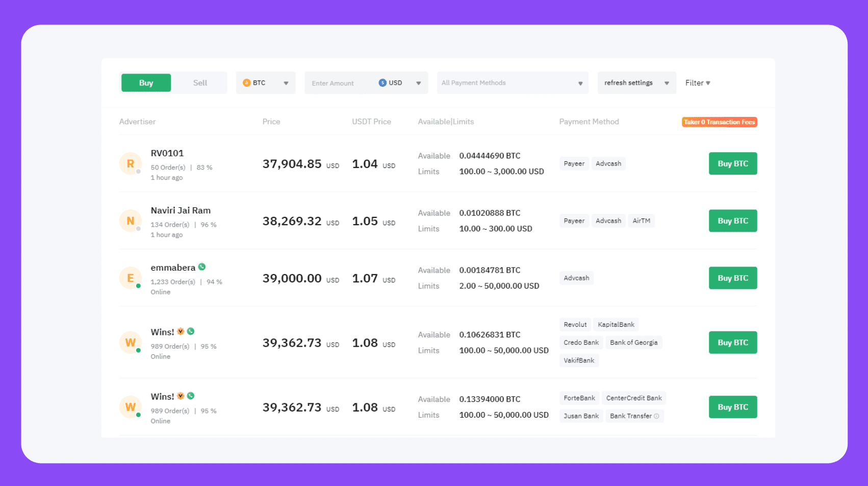The height and width of the screenshot is (486, 868).
Task: Select the KapitalBank payment tag
Action: pyautogui.click(x=616, y=324)
